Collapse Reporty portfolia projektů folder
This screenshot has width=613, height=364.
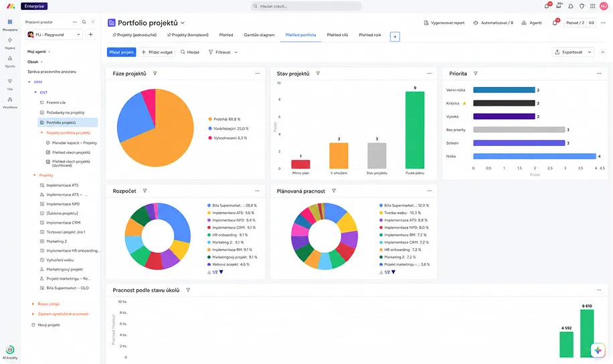pos(42,133)
